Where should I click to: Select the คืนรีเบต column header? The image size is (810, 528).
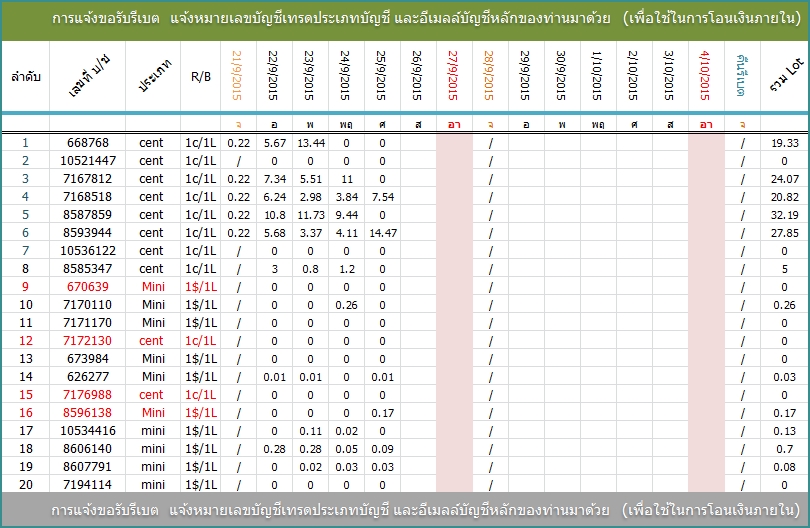pyautogui.click(x=742, y=76)
